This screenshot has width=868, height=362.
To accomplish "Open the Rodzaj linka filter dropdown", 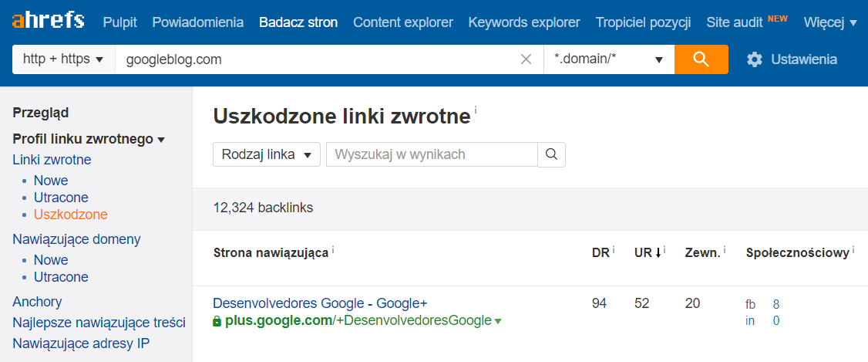I will click(x=267, y=154).
